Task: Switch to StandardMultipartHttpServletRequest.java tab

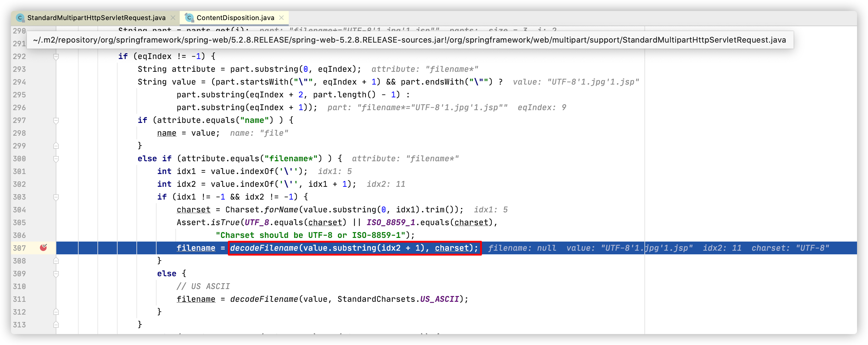Action: tap(96, 18)
